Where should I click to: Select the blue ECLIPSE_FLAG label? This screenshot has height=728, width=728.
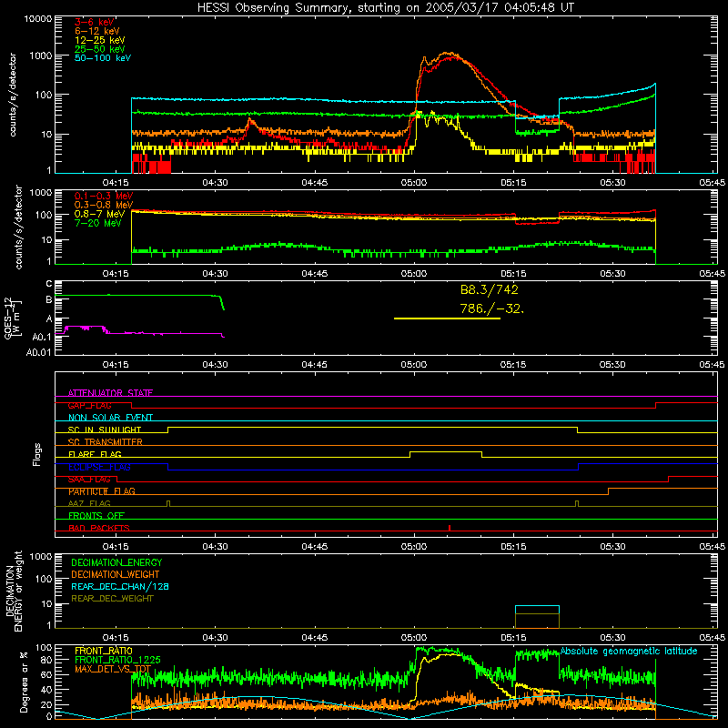coord(99,467)
